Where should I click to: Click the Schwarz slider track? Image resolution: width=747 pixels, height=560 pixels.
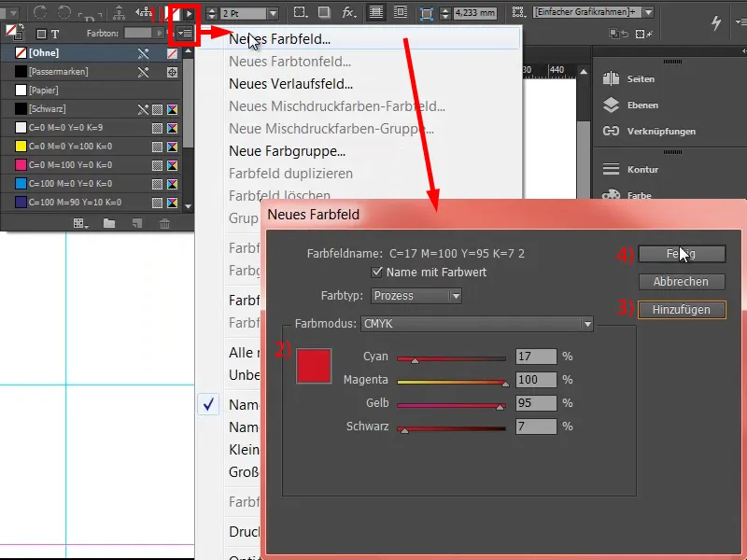click(451, 428)
